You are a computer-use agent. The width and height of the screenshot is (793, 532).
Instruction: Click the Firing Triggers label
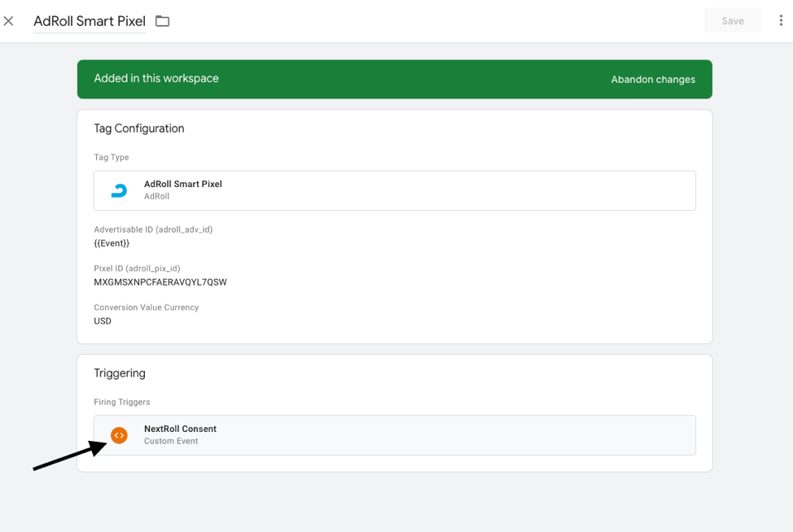122,402
